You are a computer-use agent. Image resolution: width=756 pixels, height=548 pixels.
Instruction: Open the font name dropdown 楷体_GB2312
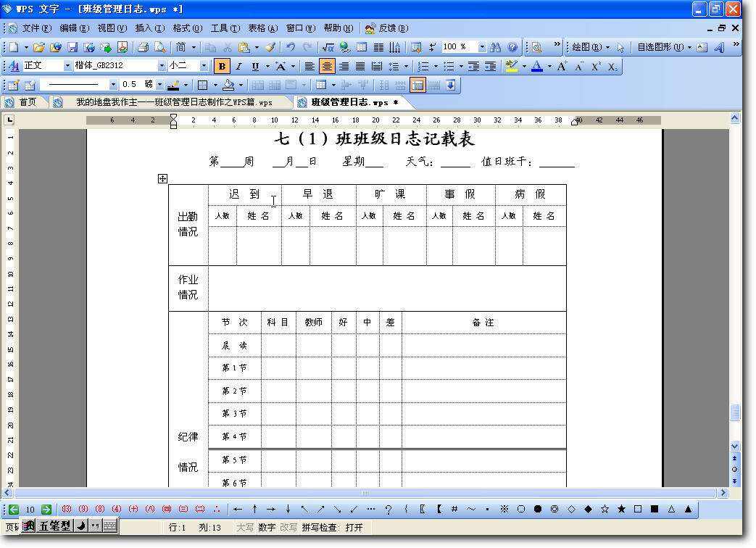pyautogui.click(x=161, y=66)
